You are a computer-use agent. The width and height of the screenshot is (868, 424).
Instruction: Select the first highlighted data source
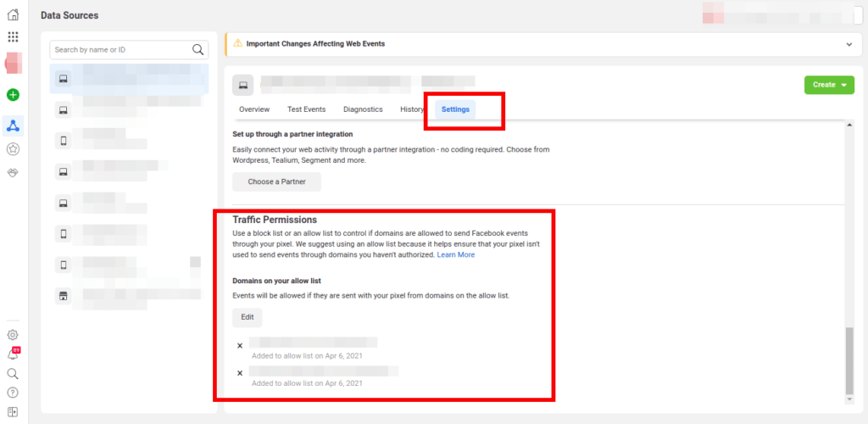(x=129, y=79)
